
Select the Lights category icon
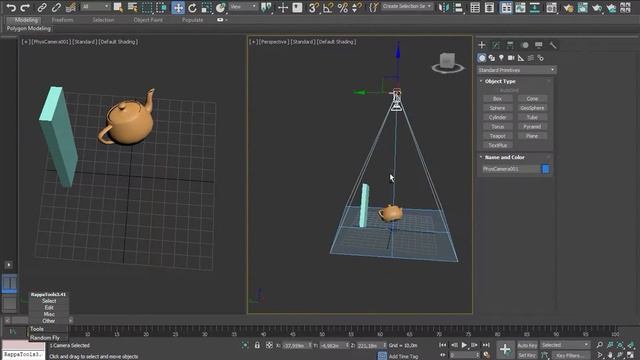(x=501, y=58)
